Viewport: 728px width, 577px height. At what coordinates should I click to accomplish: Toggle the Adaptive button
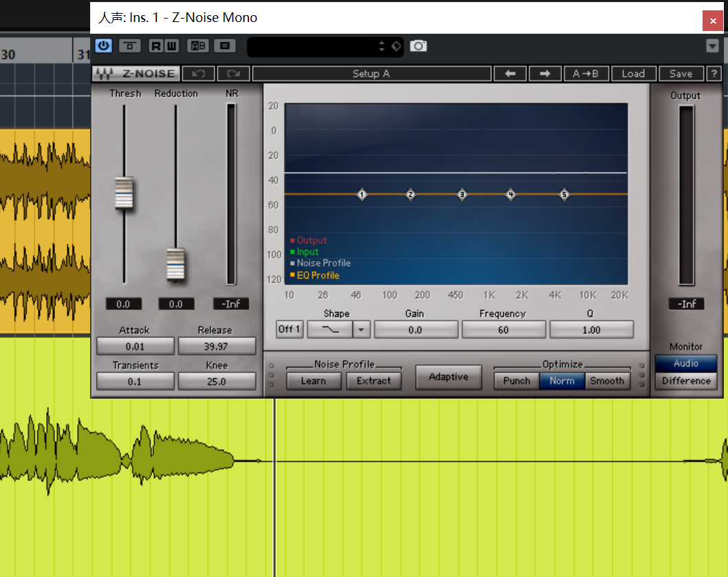click(449, 377)
